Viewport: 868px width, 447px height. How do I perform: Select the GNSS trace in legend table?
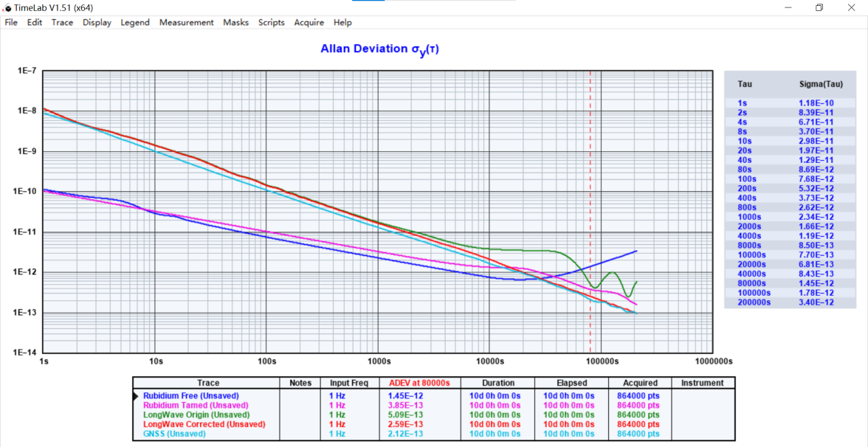pyautogui.click(x=173, y=434)
